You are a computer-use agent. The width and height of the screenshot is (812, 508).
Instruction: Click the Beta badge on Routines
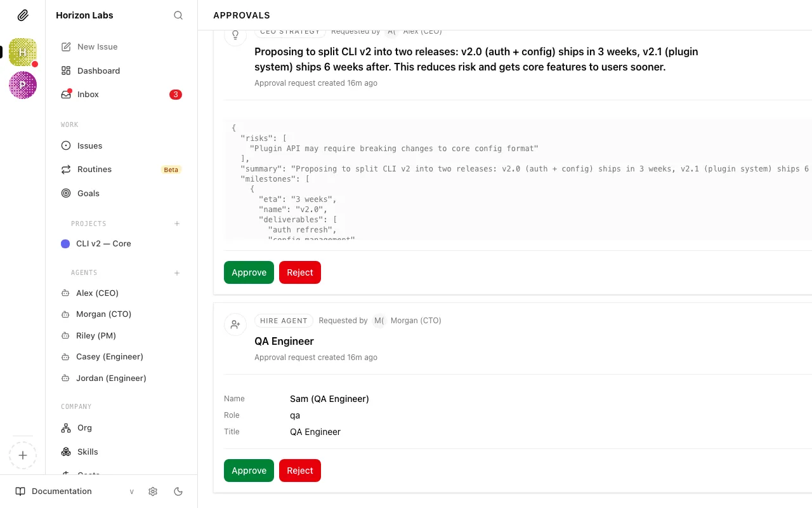click(171, 170)
